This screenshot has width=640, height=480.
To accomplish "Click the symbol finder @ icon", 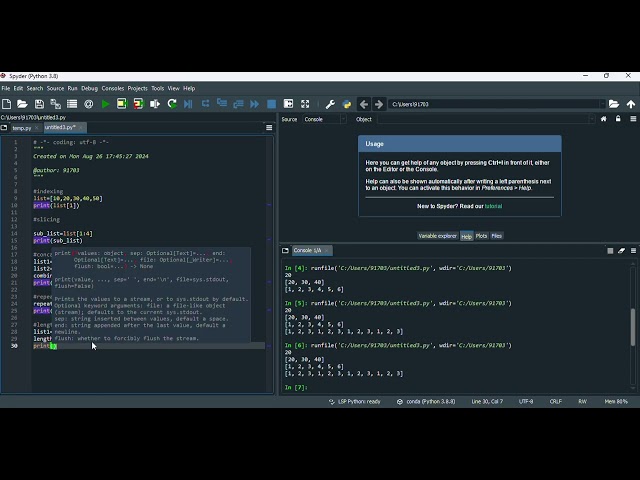I will pos(89,104).
